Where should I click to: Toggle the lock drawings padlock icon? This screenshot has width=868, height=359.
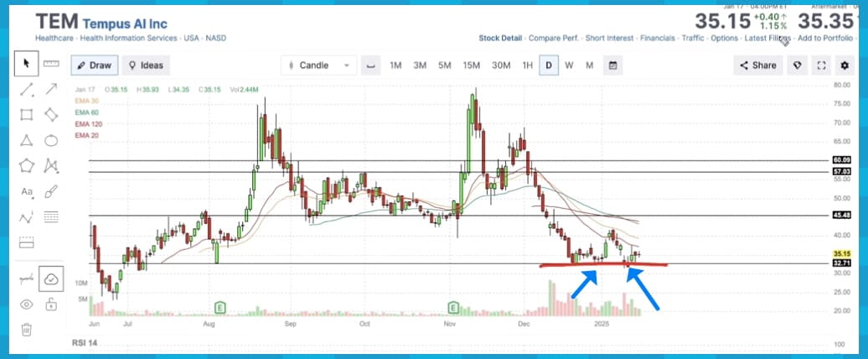(51, 304)
